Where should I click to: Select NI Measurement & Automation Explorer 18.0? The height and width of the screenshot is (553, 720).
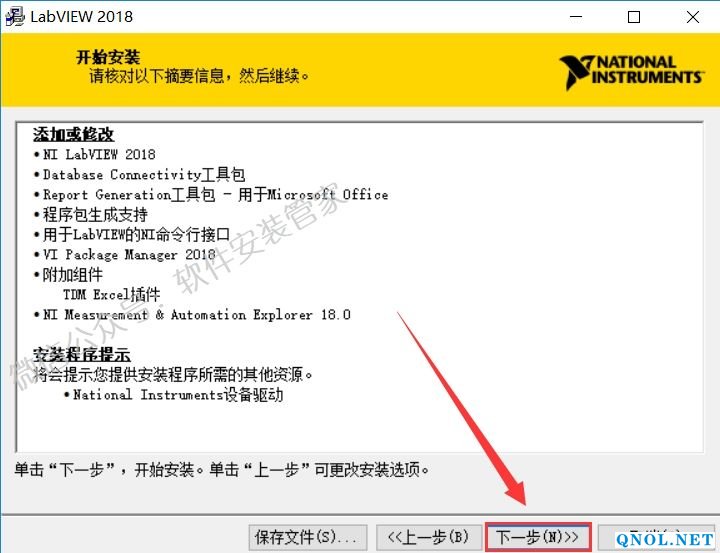[x=196, y=314]
